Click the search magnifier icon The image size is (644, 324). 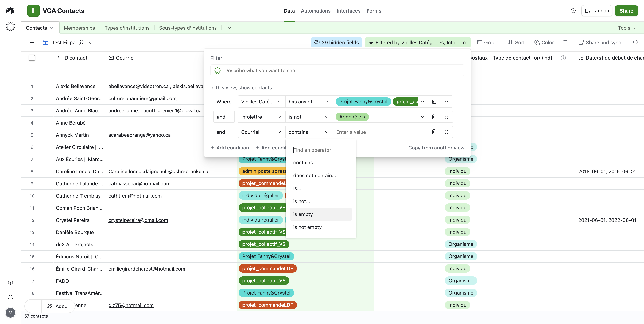(x=635, y=43)
